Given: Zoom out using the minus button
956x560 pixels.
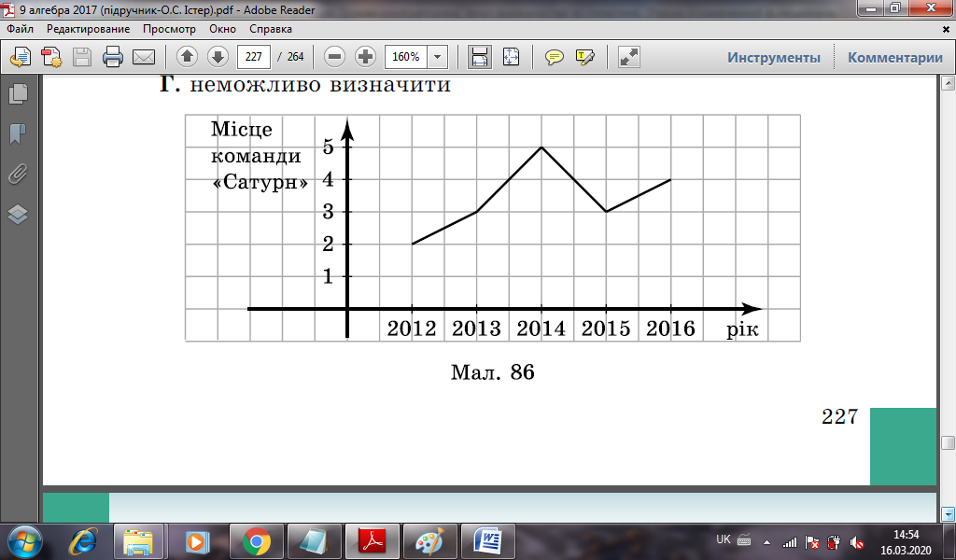Looking at the screenshot, I should tap(335, 57).
